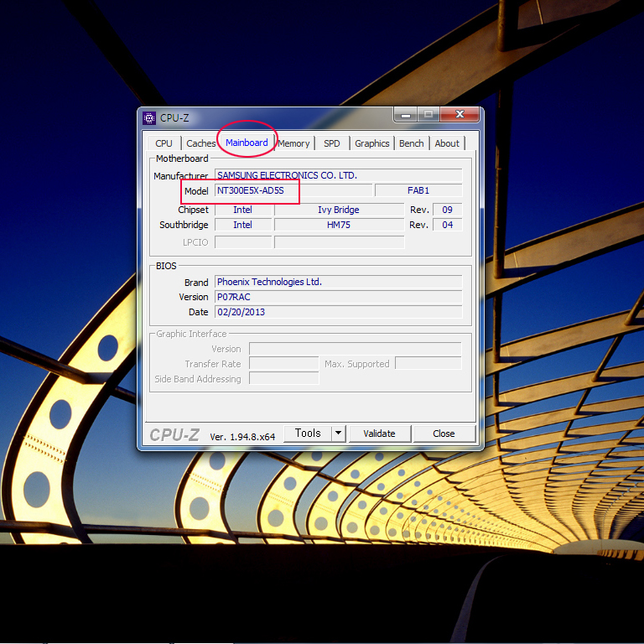Screen dimensions: 644x644
Task: Click the Close button at bottom
Action: 444,434
